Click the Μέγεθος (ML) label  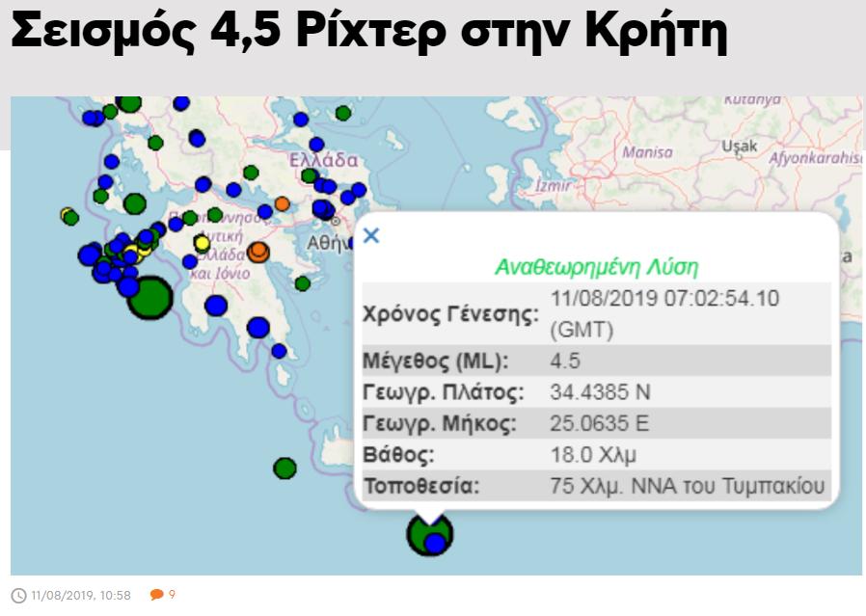click(435, 361)
